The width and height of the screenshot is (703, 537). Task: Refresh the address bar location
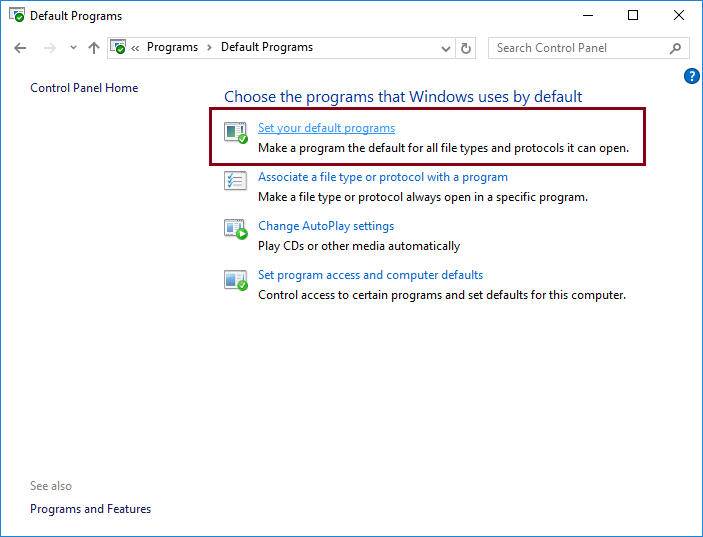pos(466,48)
